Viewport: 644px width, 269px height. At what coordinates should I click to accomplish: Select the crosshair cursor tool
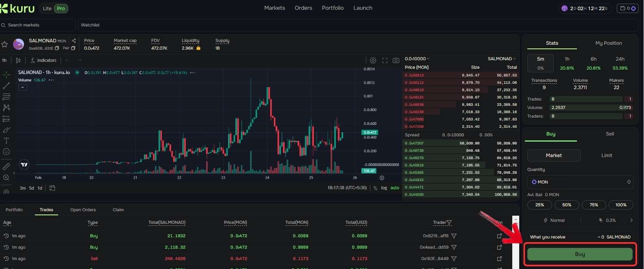point(6,75)
